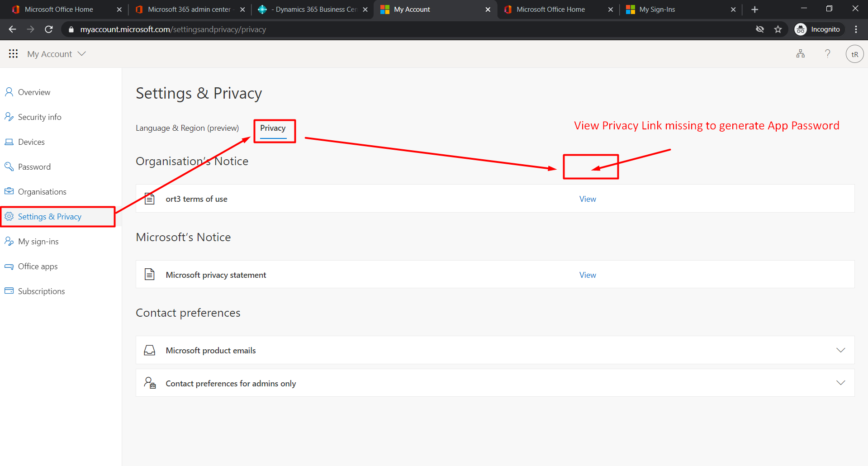Viewport: 868px width, 466px height.
Task: Open the Chrome three-dot menu
Action: pyautogui.click(x=856, y=29)
